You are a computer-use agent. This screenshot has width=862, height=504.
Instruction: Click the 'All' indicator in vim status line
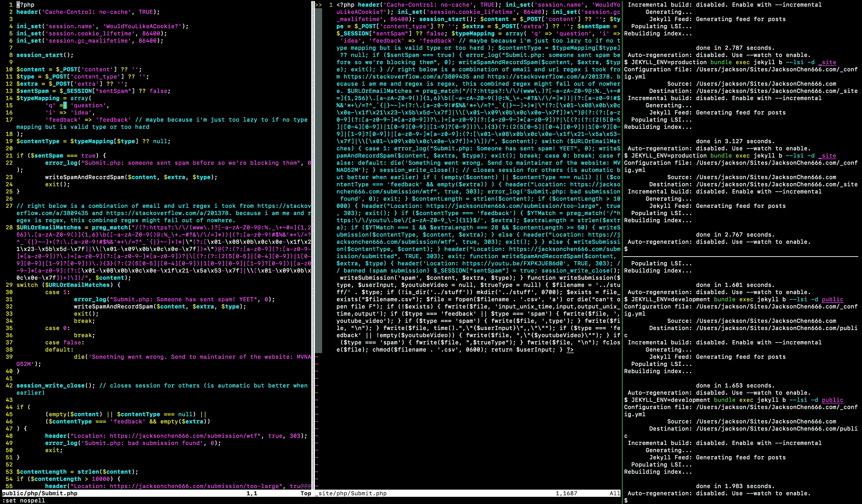[x=615, y=493]
